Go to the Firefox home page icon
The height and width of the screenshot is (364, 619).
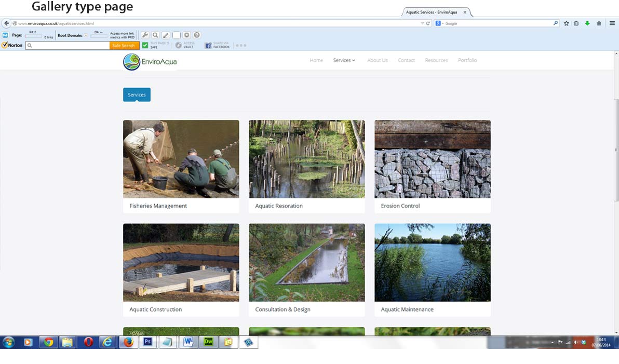coord(599,23)
